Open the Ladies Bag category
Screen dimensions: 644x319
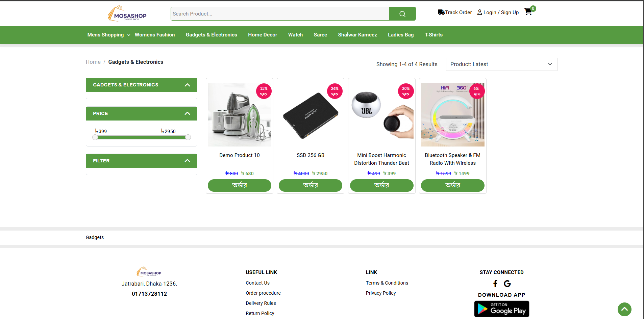(x=400, y=35)
